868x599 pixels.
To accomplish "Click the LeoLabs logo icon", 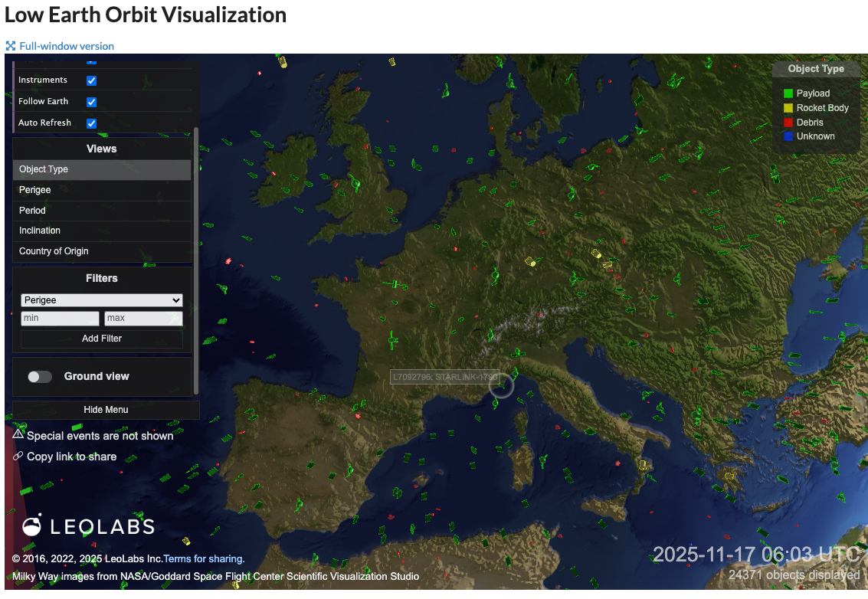I will tap(32, 525).
